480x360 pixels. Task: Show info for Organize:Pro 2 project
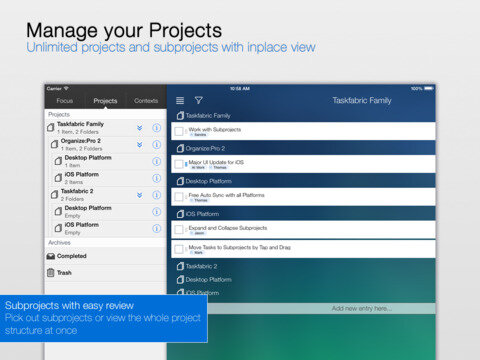pyautogui.click(x=156, y=145)
